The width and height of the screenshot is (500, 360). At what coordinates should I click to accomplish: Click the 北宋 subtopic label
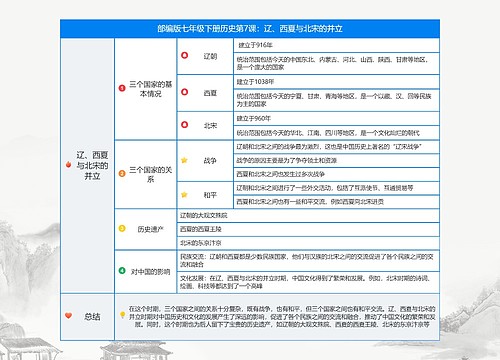click(210, 126)
